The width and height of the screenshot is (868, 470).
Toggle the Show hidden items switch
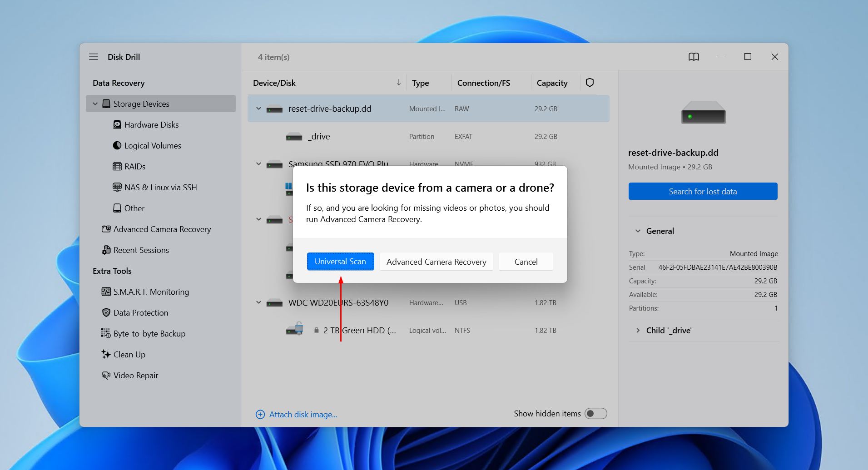(595, 414)
